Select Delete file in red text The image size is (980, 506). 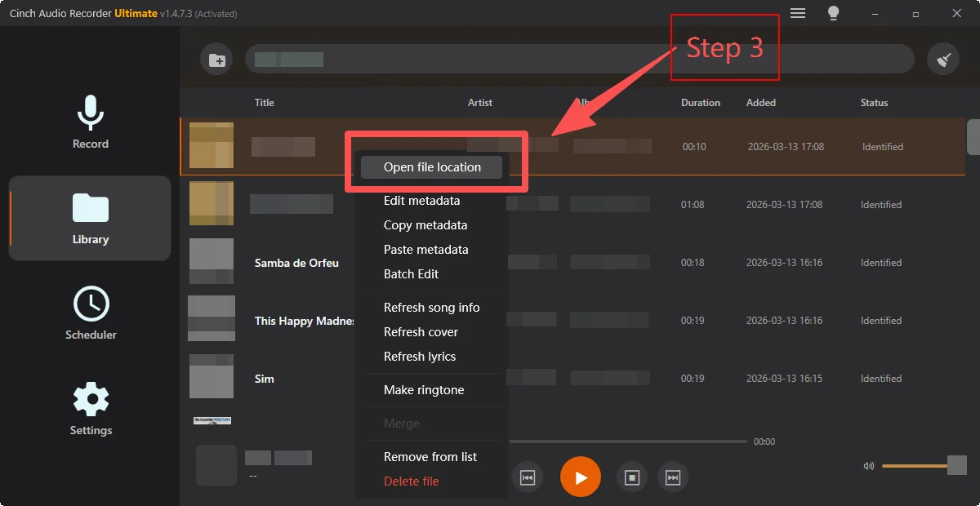(x=411, y=481)
